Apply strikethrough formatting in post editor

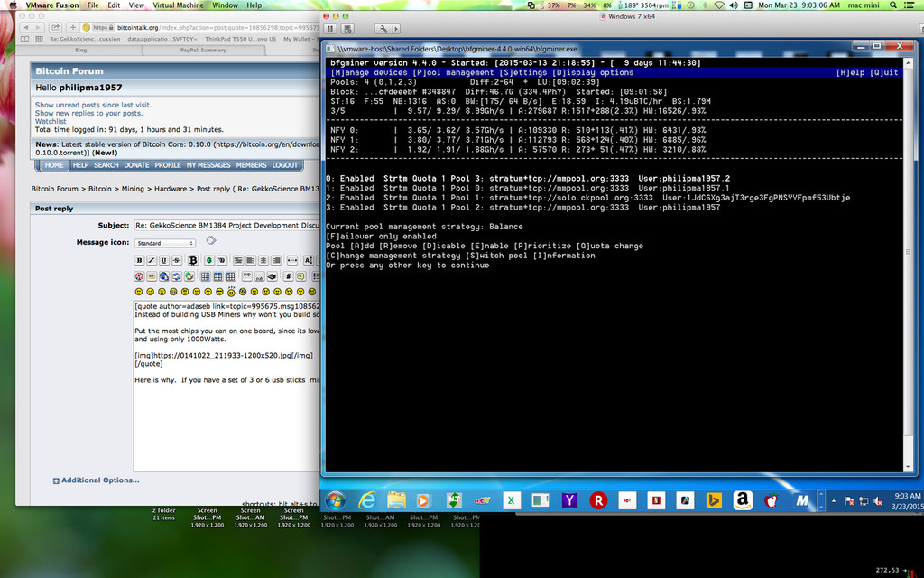pyautogui.click(x=176, y=260)
